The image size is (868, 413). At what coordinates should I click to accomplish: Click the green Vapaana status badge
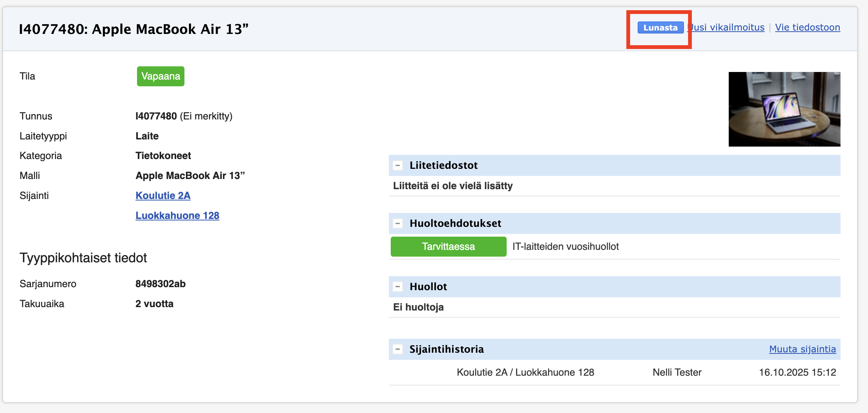pyautogui.click(x=161, y=76)
